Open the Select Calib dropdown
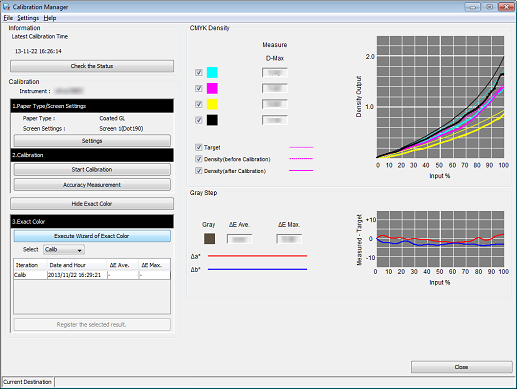The image size is (517, 389). [x=64, y=249]
